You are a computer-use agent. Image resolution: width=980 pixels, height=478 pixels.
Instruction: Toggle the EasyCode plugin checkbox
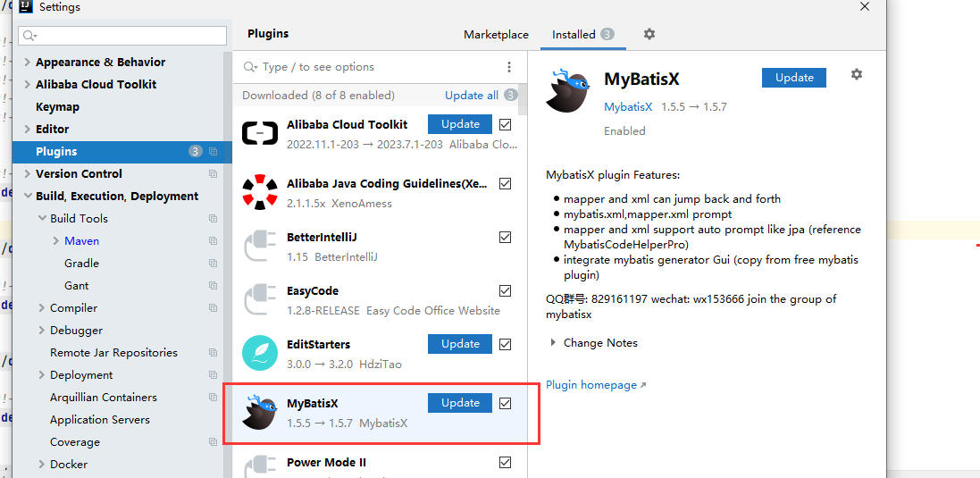(x=505, y=291)
